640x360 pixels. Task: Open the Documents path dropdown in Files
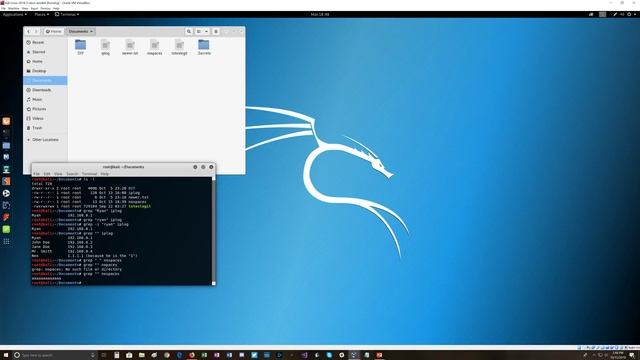[81, 31]
